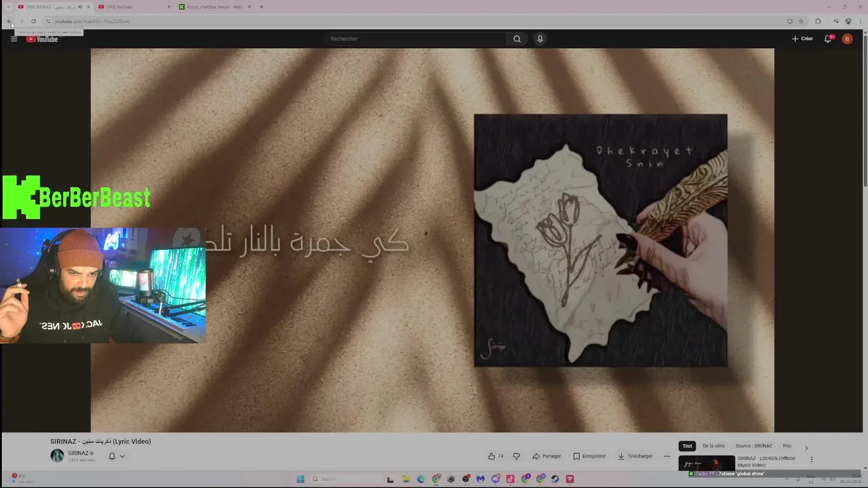Select the Pop filter chip
Screen dimensions: 868x488
pos(787,446)
